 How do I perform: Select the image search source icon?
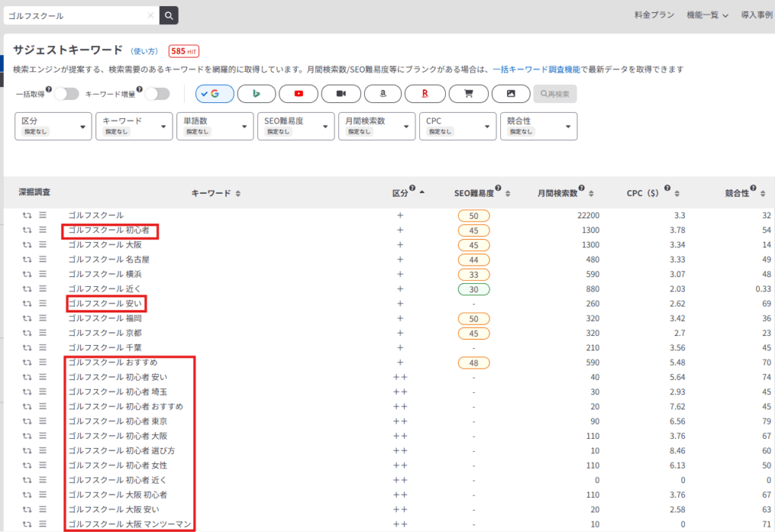click(511, 93)
